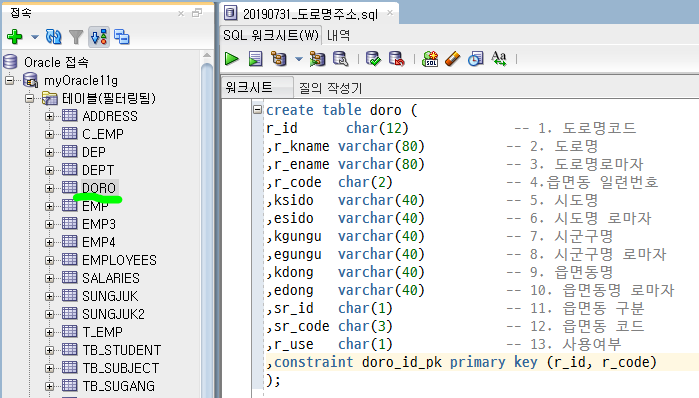Expand the C_EMP table node
699x398 pixels.
[49, 134]
